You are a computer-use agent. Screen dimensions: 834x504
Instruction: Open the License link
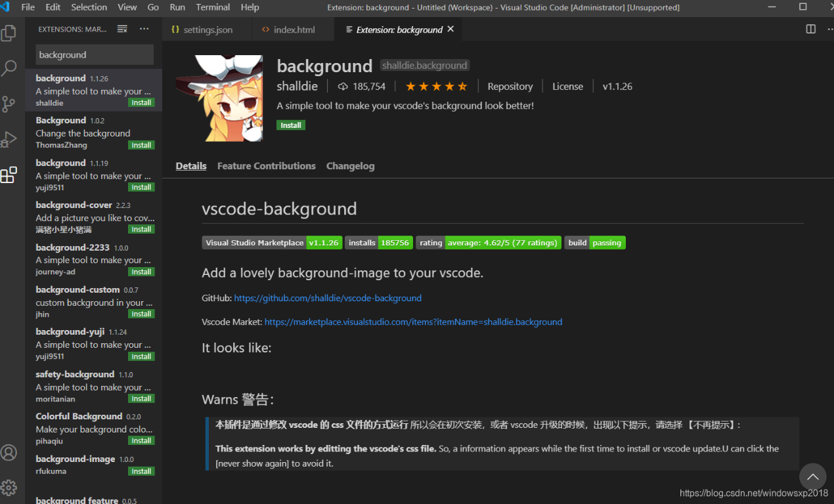pos(567,87)
